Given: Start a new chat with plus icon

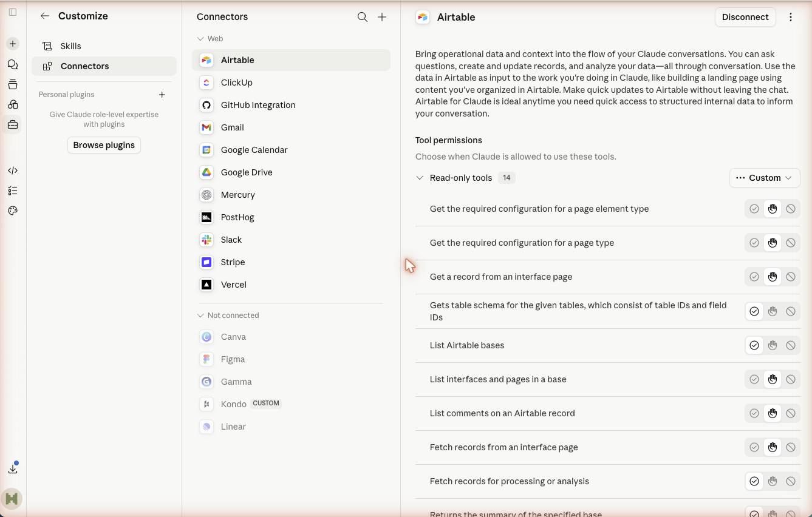Looking at the screenshot, I should click(x=13, y=44).
